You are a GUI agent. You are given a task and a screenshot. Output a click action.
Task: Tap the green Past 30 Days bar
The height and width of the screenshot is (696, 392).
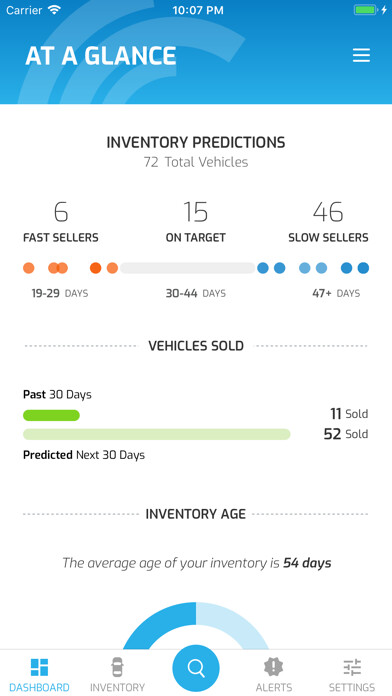tap(51, 415)
